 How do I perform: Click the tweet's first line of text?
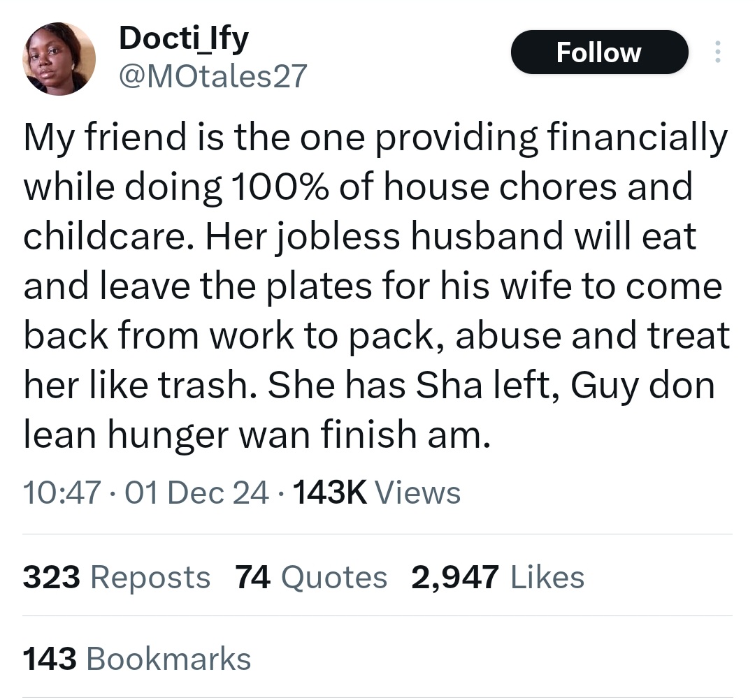point(375,137)
